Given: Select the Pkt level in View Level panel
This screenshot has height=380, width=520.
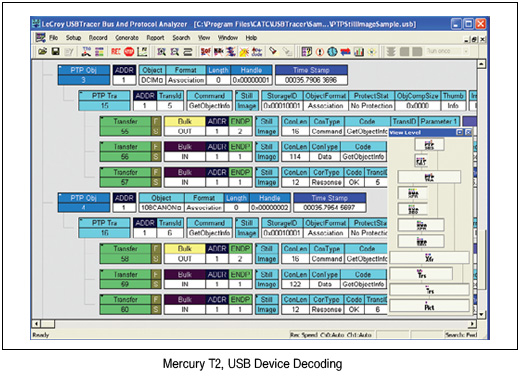Looking at the screenshot, I should [x=429, y=307].
